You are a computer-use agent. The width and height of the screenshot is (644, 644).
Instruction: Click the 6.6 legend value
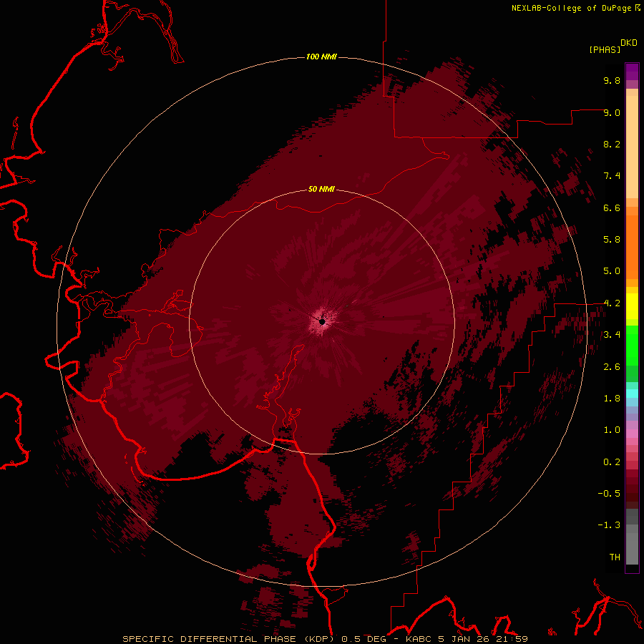(612, 208)
